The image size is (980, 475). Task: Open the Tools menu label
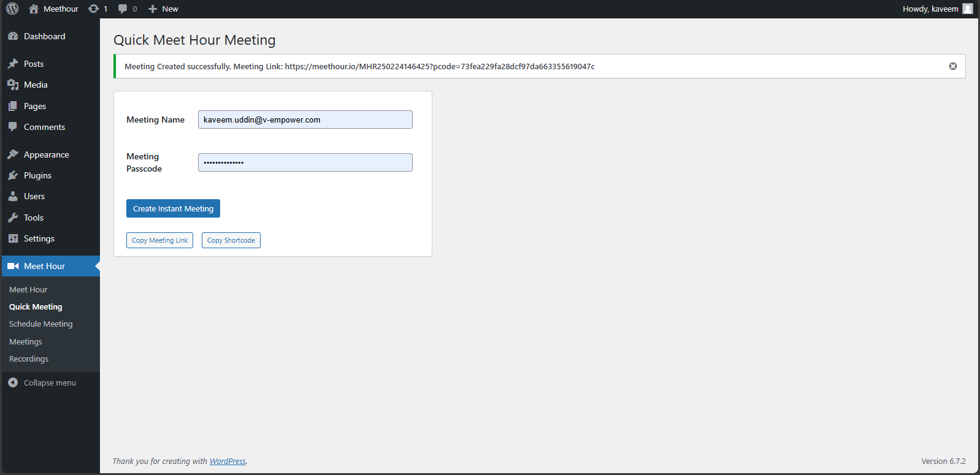point(34,218)
